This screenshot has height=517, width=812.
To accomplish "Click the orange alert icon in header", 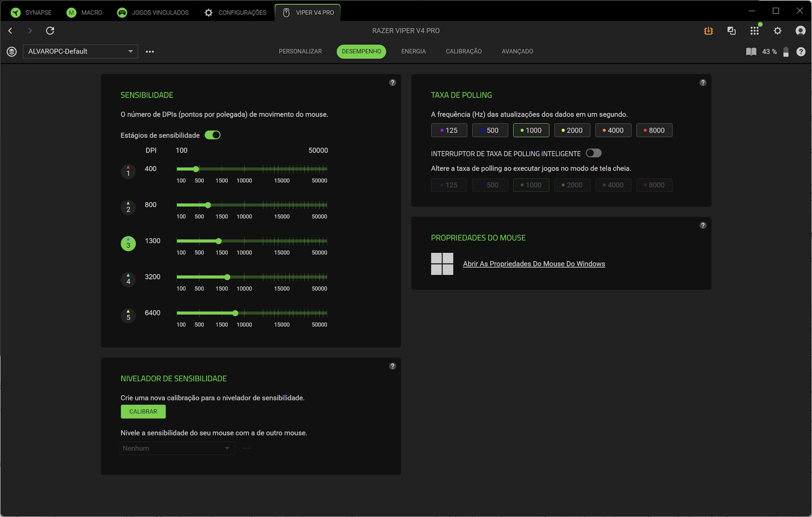I will 708,30.
